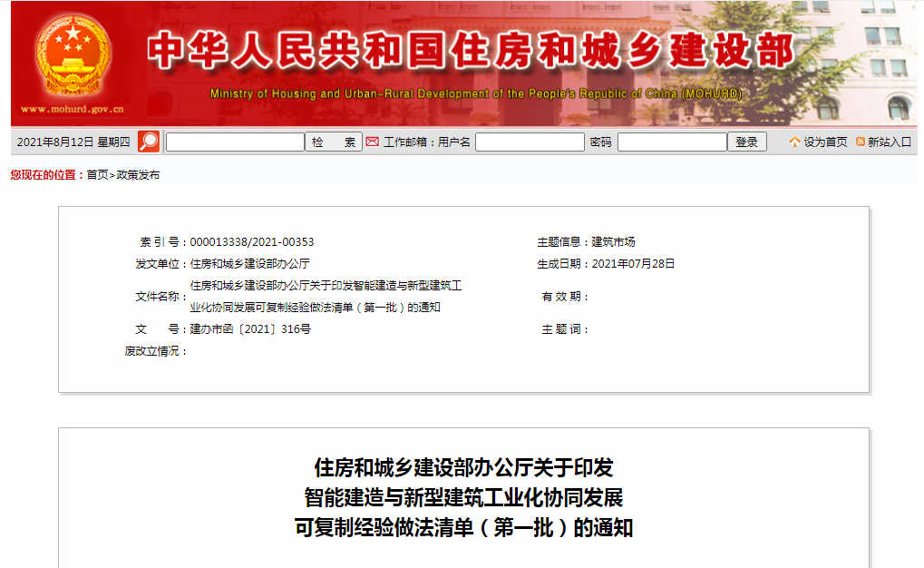
Task: Click the 设为首页 link
Action: pyautogui.click(x=825, y=142)
